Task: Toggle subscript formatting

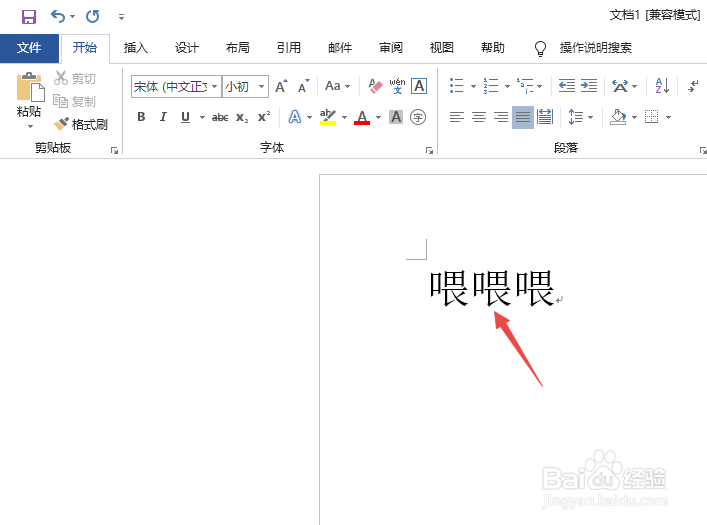Action: [242, 118]
